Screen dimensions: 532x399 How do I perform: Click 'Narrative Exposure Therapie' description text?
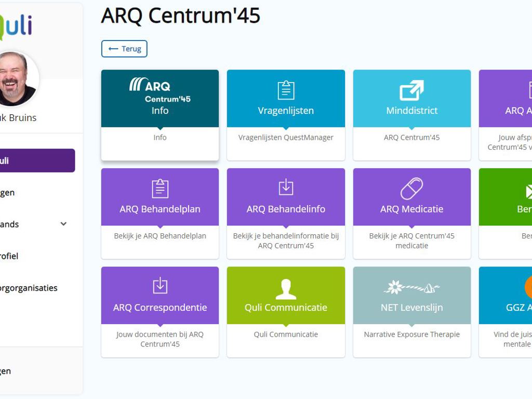point(411,335)
